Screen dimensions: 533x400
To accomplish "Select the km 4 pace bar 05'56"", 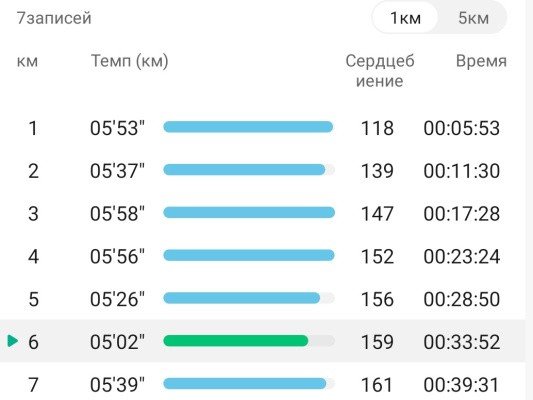I will point(249,255).
